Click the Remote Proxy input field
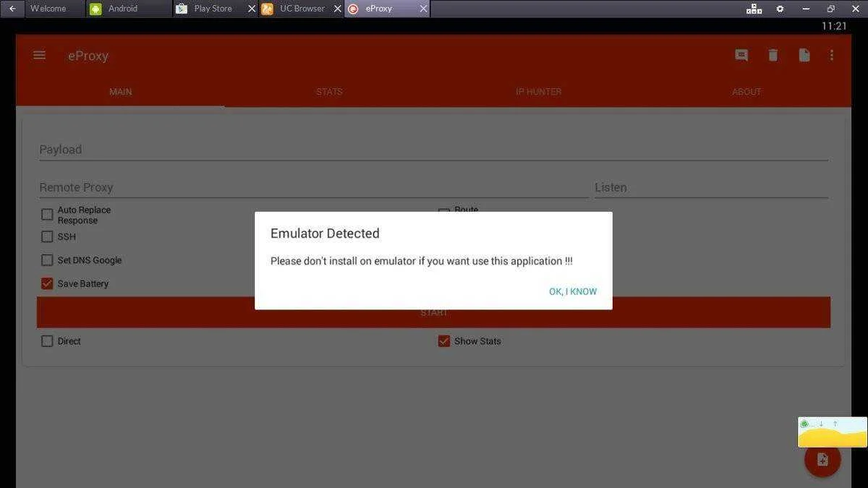Image resolution: width=868 pixels, height=488 pixels. pos(313,187)
